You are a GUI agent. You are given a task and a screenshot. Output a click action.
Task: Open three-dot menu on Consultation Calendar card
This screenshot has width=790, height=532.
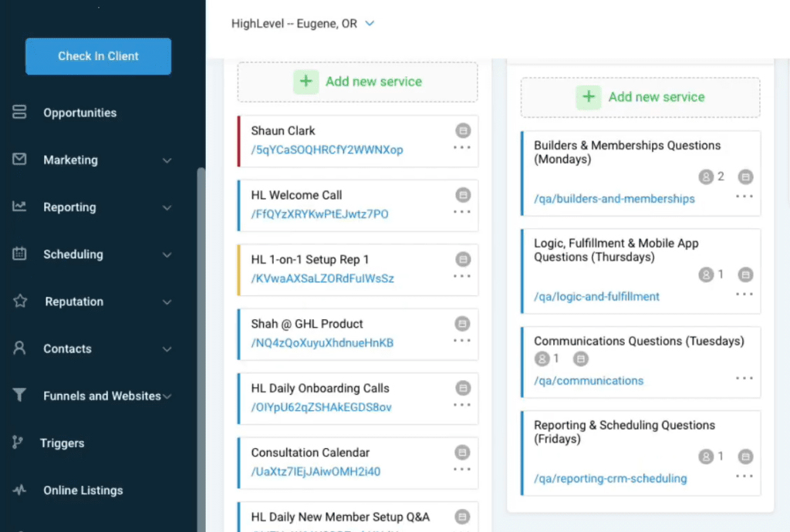462,469
